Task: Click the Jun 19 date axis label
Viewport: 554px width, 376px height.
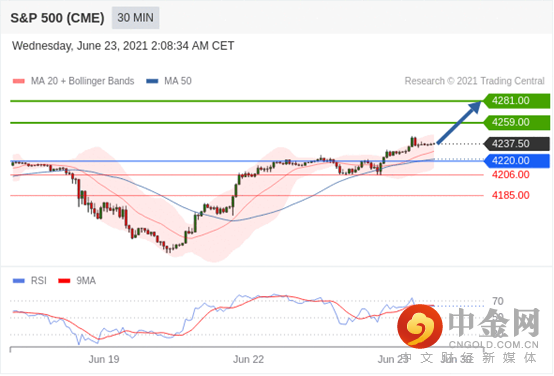Action: pos(104,359)
